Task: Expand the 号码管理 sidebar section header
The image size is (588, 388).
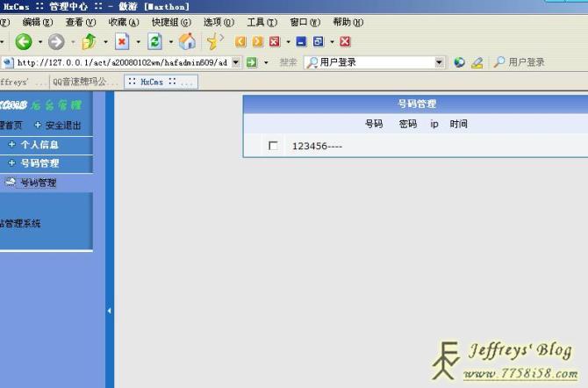Action: [x=39, y=163]
